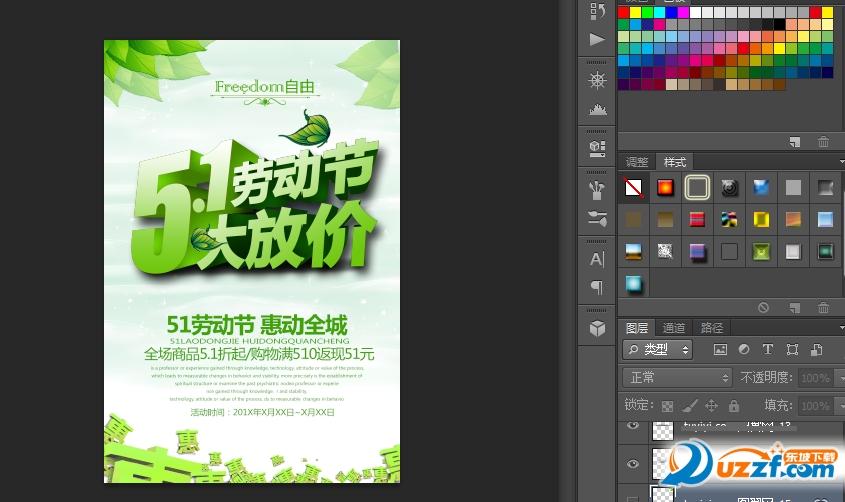Expand the 不透明度 opacity dropdown arrow
This screenshot has height=502, width=845.
838,378
